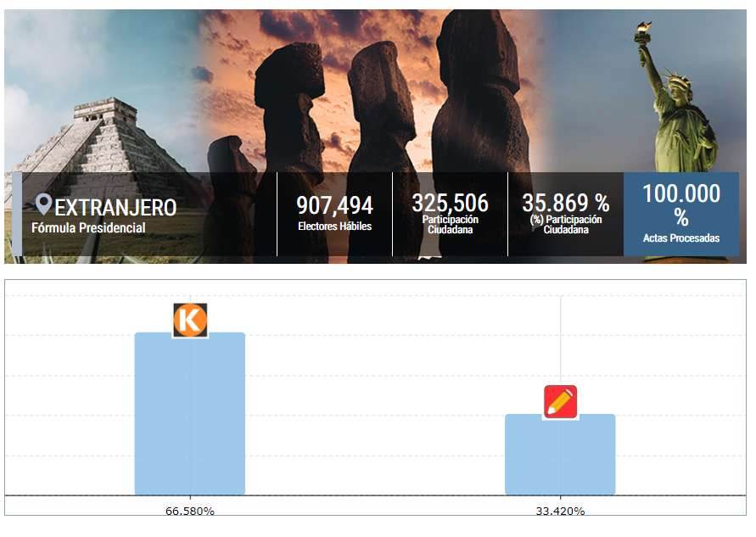The width and height of the screenshot is (756, 537).
Task: Click the location pin icon beside EXTRANJERO
Action: coord(43,204)
